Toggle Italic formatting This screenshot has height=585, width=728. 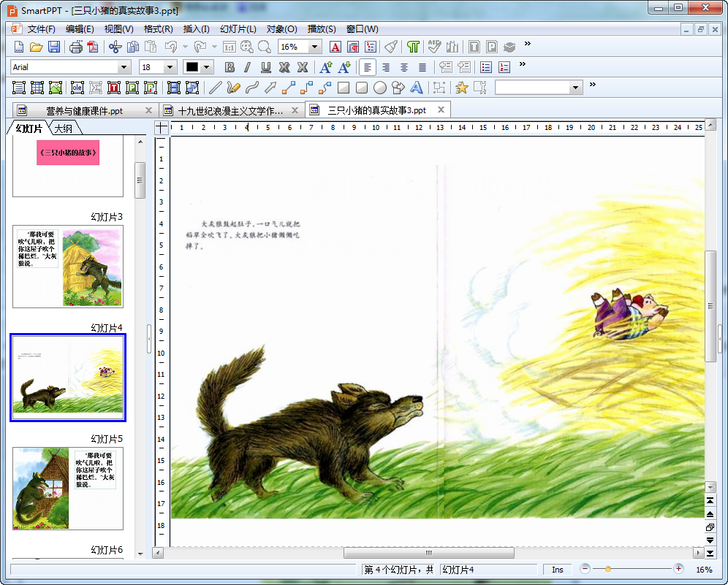pos(248,68)
